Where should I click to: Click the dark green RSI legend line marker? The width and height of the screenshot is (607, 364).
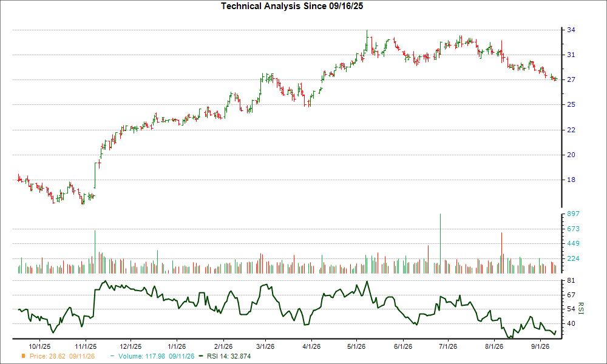coord(200,356)
